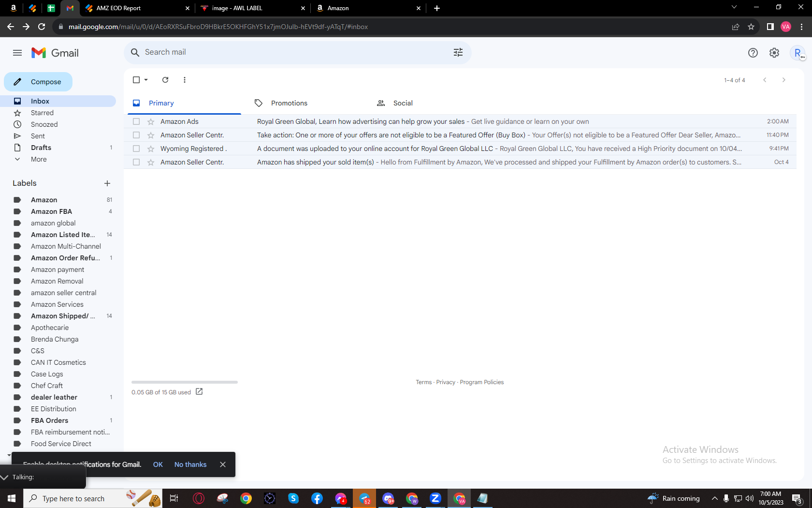The image size is (812, 508).
Task: Select the Wyoming Registered email checkbox
Action: tap(136, 149)
